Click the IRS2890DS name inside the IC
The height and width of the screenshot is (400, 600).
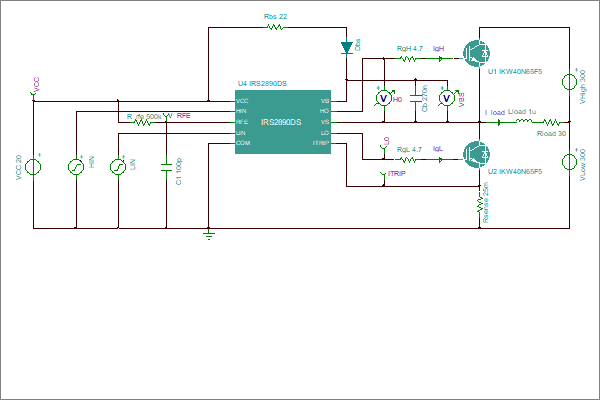tap(281, 122)
